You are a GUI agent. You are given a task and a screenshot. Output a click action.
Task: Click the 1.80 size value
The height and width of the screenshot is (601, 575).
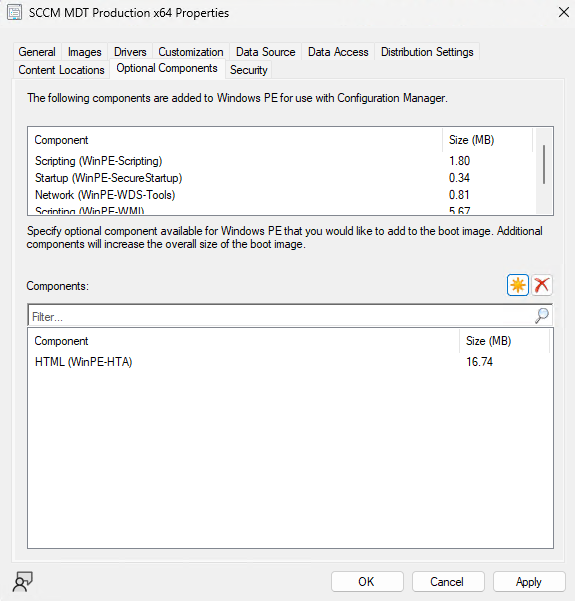459,161
